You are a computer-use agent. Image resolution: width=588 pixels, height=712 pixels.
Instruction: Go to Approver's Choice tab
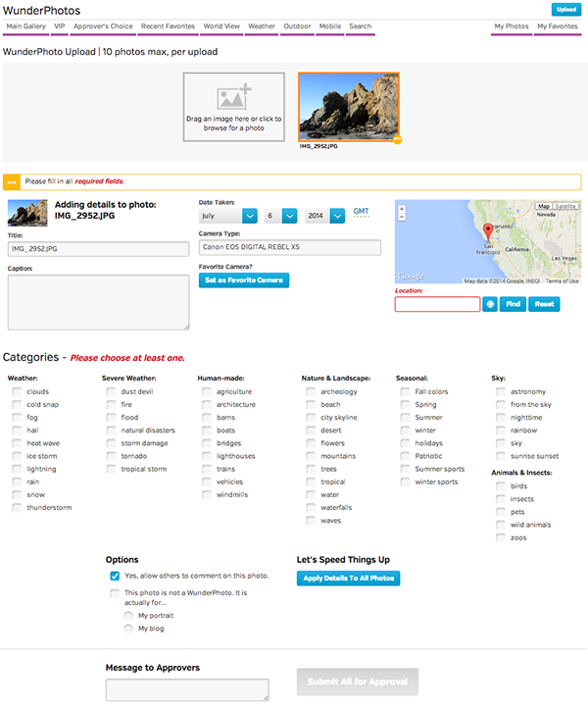coord(103,26)
